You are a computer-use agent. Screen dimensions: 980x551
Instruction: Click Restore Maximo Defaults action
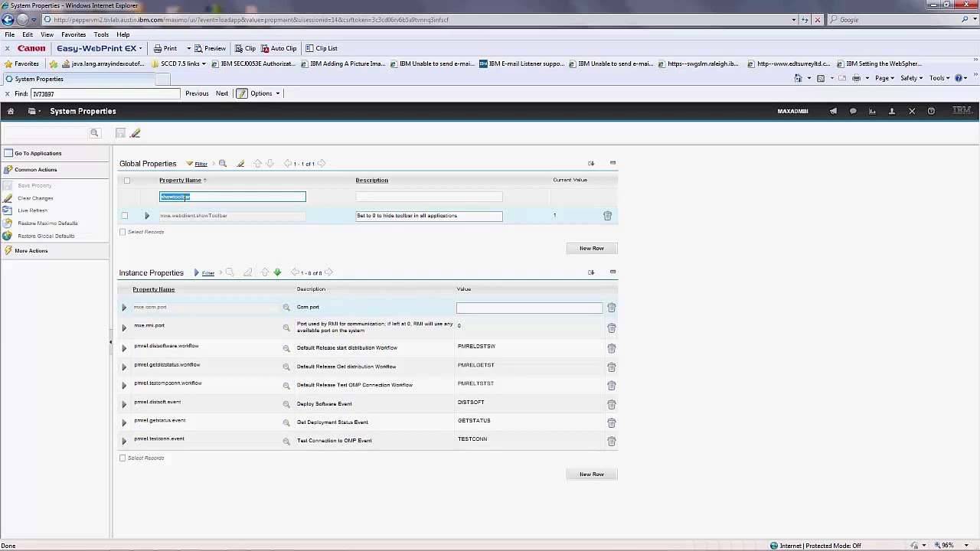click(x=47, y=223)
